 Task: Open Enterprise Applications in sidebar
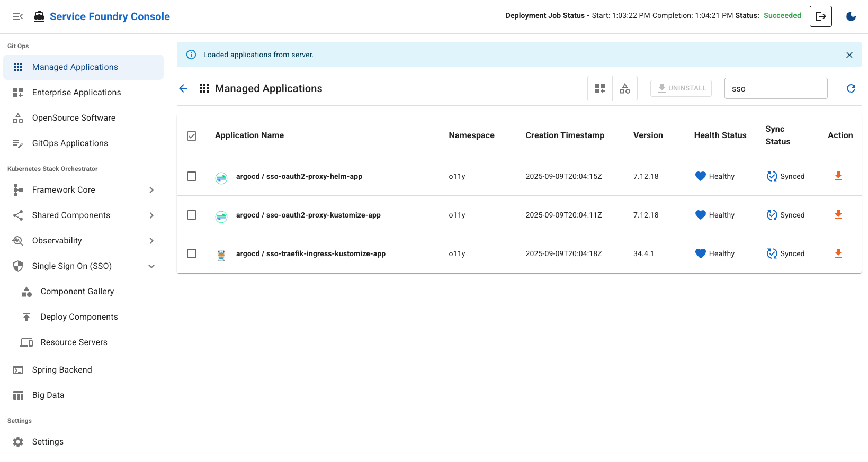coord(83,93)
